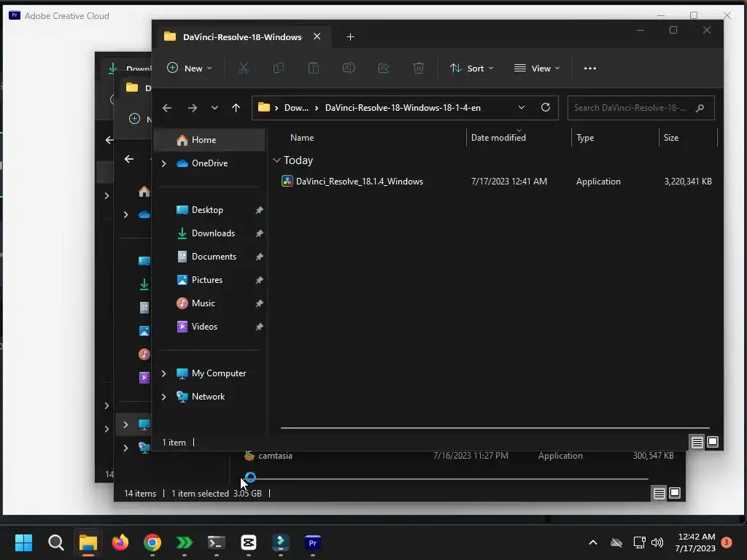
Task: Open recent locations dropdown chevron
Action: 214,108
